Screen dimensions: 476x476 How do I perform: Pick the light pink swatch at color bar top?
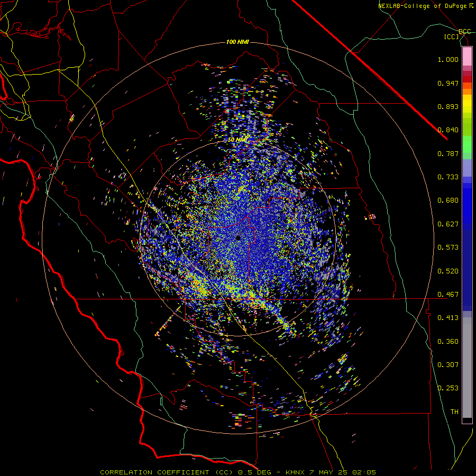click(x=467, y=56)
